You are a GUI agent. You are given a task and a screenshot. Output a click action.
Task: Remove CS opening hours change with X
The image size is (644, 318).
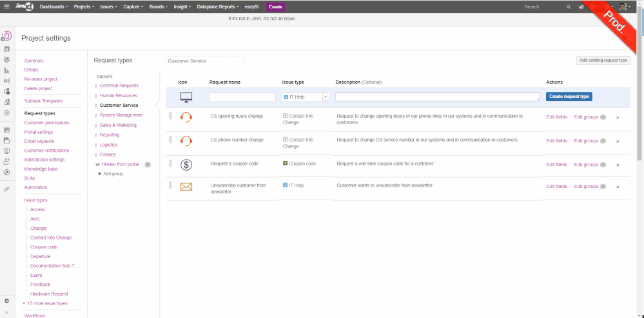click(618, 118)
